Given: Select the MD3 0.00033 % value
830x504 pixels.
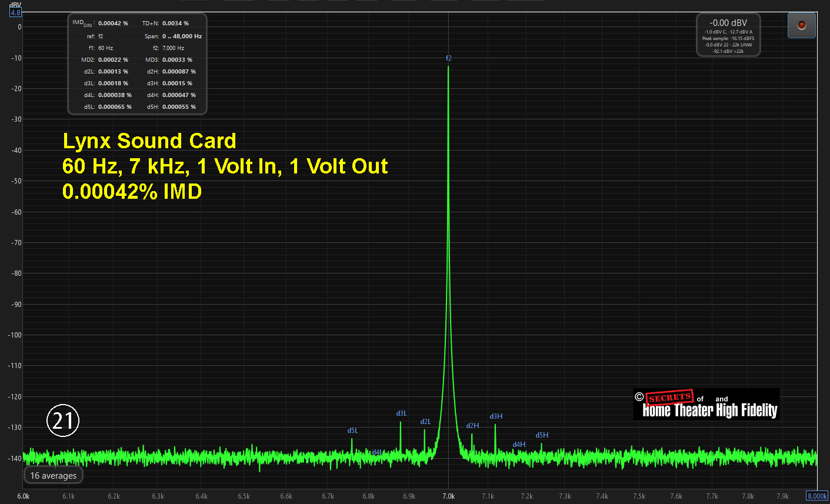Looking at the screenshot, I should (x=169, y=60).
